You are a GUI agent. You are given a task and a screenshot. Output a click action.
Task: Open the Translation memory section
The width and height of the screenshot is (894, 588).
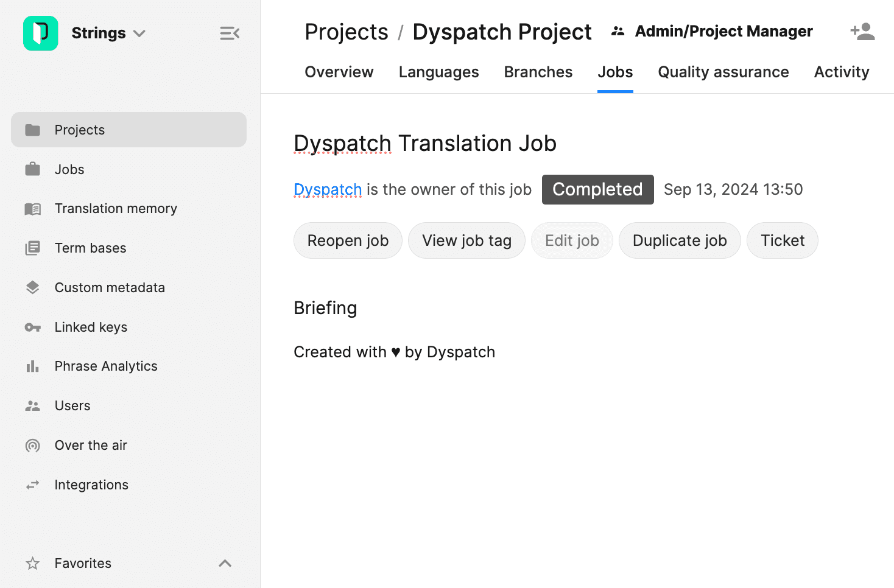[x=116, y=208]
